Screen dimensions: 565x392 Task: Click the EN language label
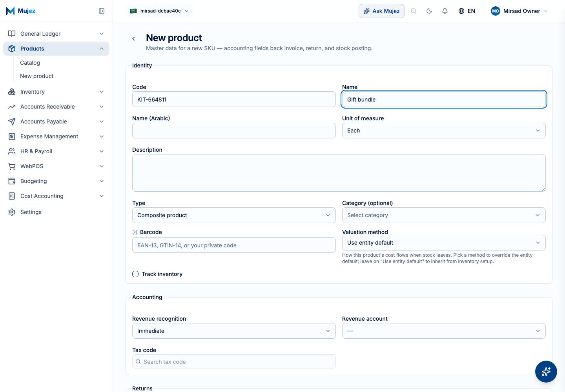[471, 11]
